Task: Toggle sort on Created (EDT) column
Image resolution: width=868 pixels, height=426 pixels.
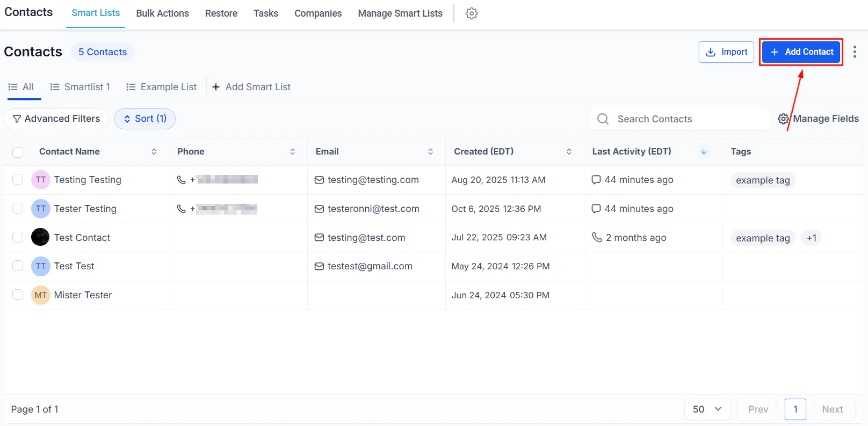Action: coord(569,152)
